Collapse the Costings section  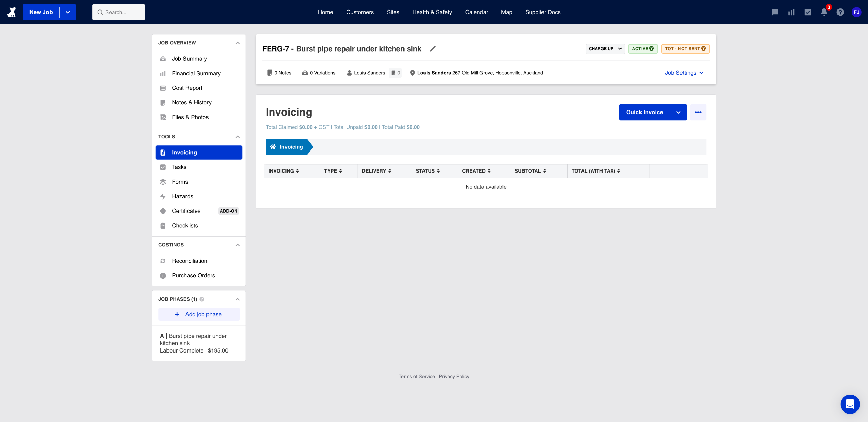(x=237, y=245)
